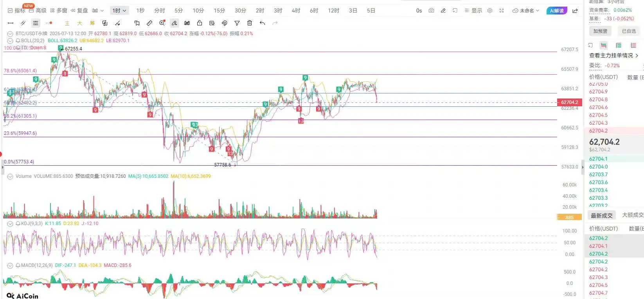
Task: Collapse the KDJ(9,3,3) indicator panel
Action: [10, 224]
